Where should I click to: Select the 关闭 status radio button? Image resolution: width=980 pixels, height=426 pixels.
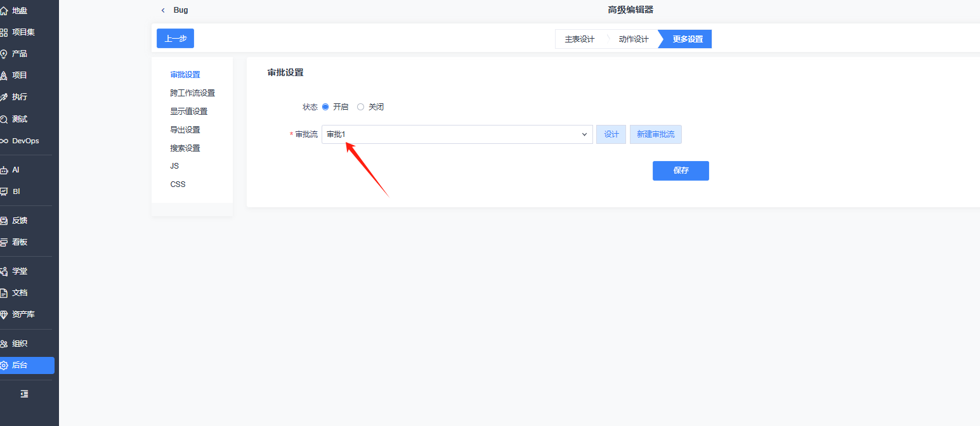[361, 107]
